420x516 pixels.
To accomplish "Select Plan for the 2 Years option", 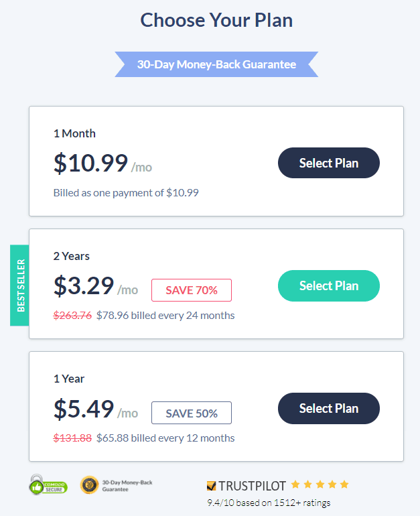I will click(x=329, y=285).
